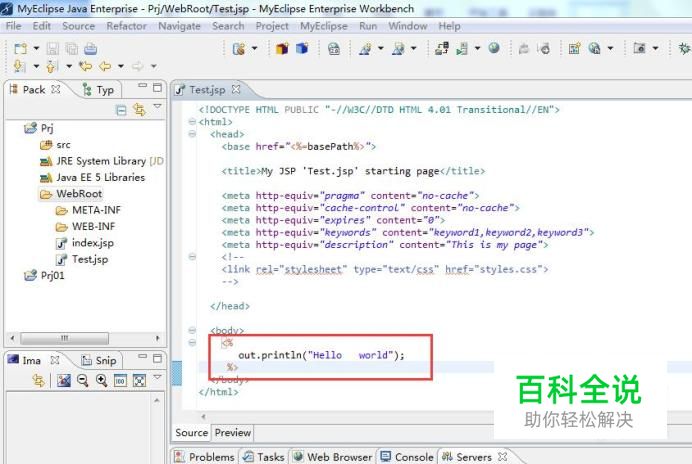The image size is (692, 464).
Task: Maximize the Package Explorer panel
Action: click(x=158, y=87)
